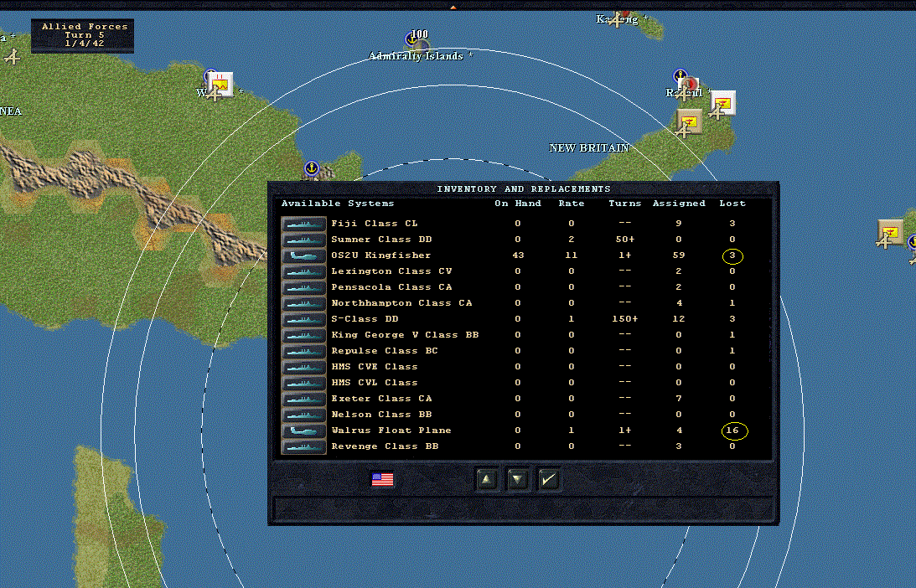Click the Revenge Class BB ship icon
Image resolution: width=916 pixels, height=588 pixels.
click(303, 446)
